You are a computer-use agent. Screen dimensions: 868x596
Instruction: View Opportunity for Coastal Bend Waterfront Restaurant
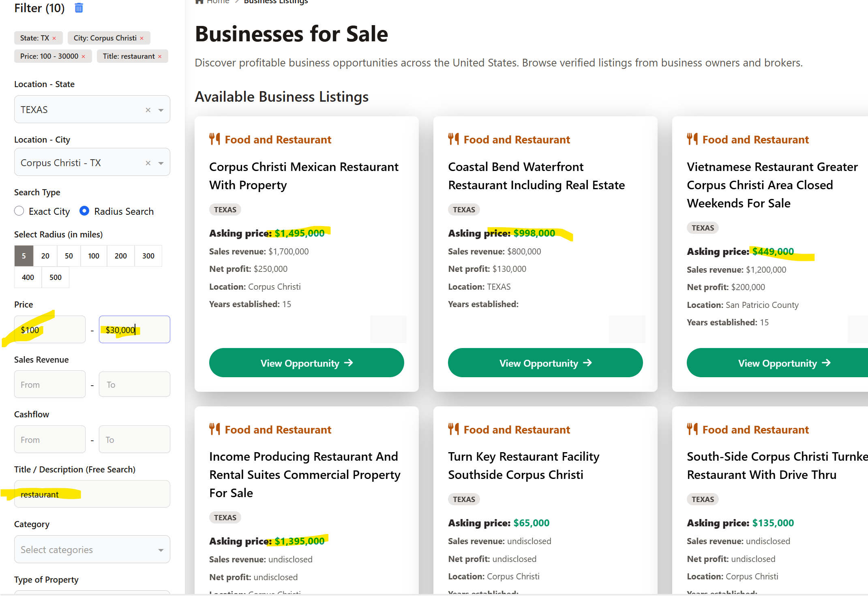[x=545, y=363]
